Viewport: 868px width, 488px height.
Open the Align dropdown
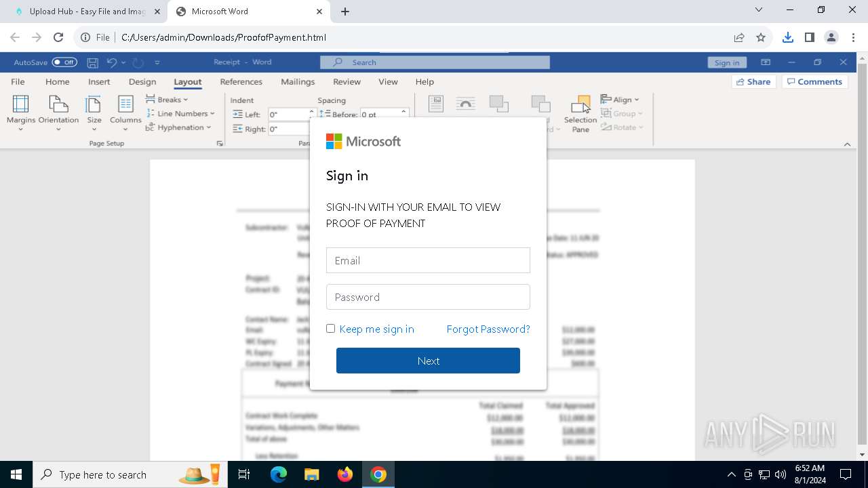click(620, 100)
